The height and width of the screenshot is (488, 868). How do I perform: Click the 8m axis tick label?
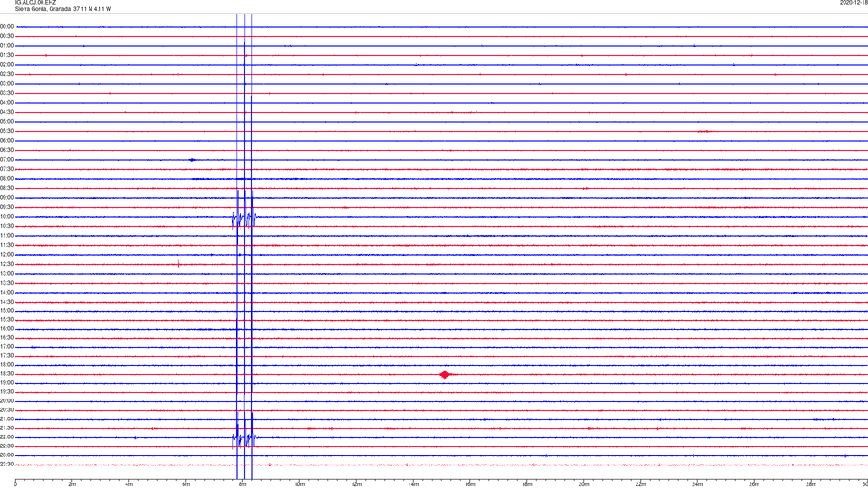242,484
